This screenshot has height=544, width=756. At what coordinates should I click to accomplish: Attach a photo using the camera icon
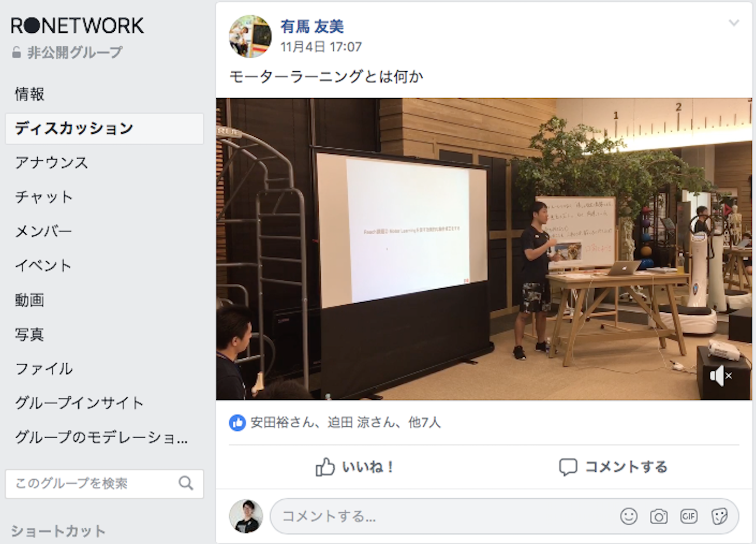[658, 516]
